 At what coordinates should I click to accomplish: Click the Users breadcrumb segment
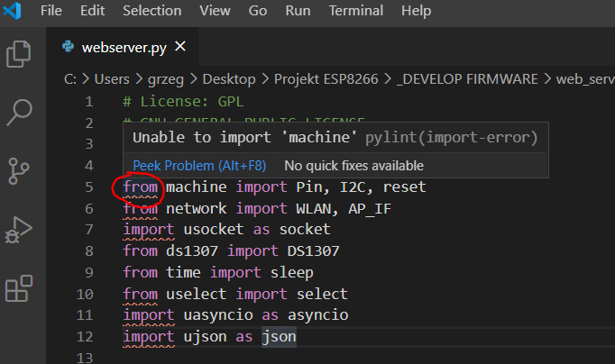112,79
